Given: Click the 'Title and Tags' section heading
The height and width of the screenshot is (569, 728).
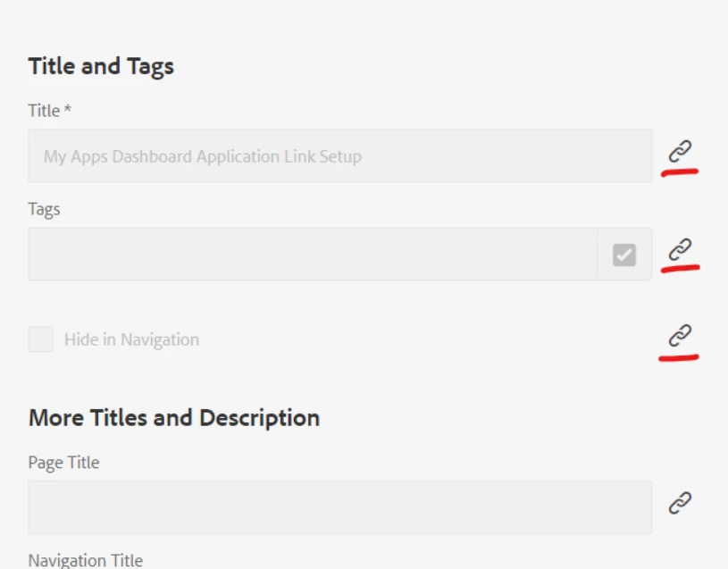Looking at the screenshot, I should point(101,66).
